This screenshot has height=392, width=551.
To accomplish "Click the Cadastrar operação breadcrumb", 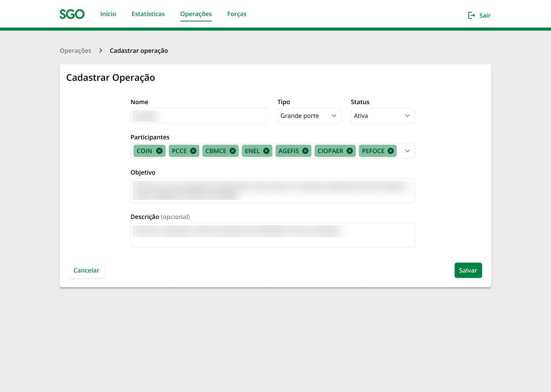I will pos(139,51).
